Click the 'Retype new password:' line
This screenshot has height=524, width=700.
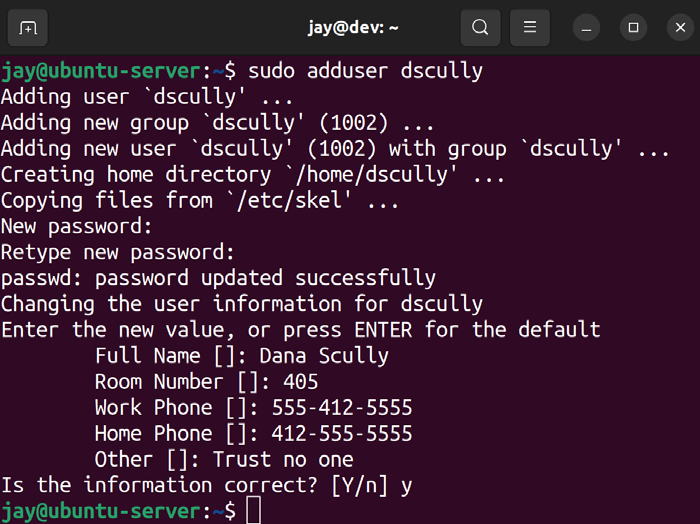(x=118, y=253)
